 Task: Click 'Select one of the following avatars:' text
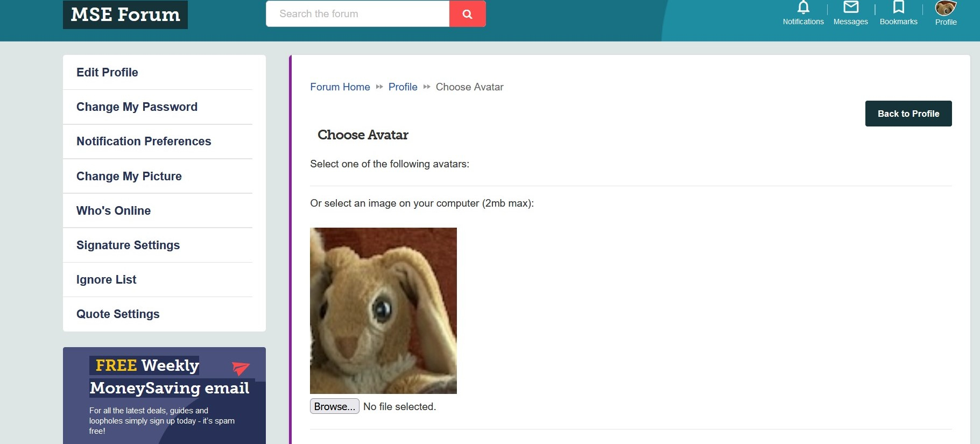point(390,164)
